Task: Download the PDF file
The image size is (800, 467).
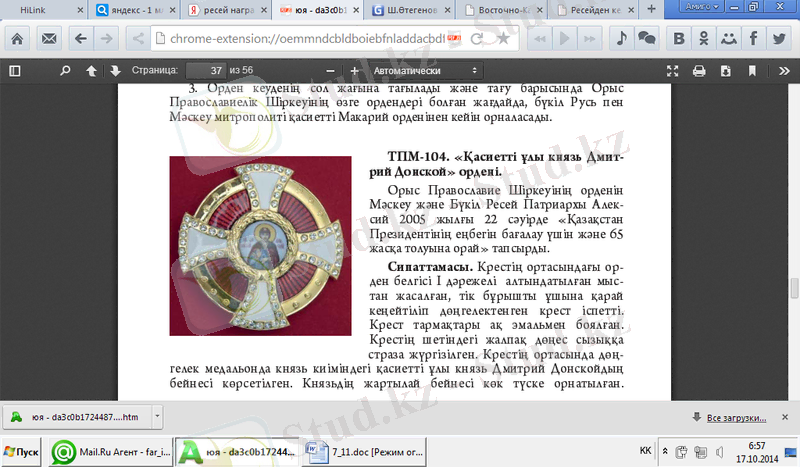Action: [x=725, y=72]
